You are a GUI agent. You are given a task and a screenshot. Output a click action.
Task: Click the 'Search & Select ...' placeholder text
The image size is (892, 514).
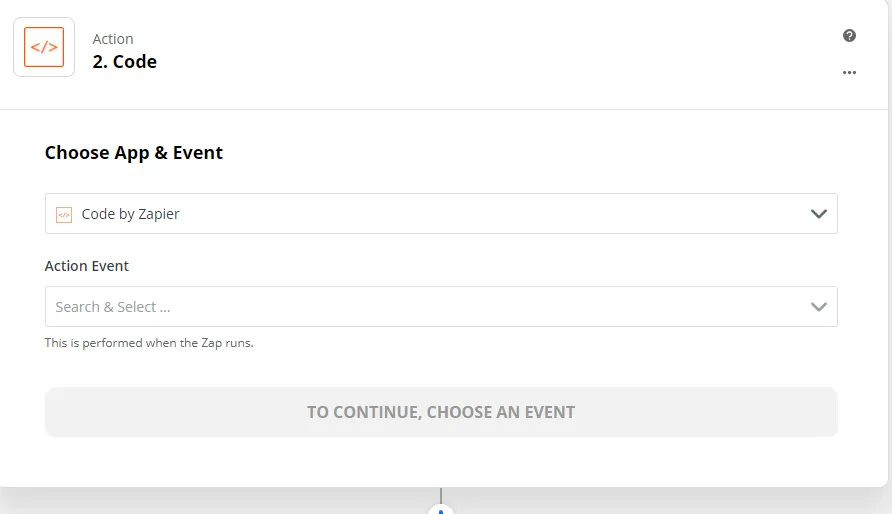pyautogui.click(x=113, y=307)
